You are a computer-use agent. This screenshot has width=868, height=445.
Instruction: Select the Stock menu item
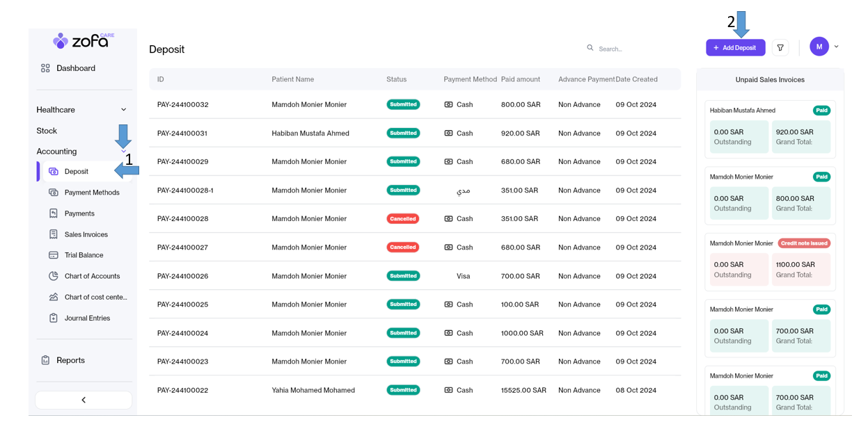coord(47,131)
